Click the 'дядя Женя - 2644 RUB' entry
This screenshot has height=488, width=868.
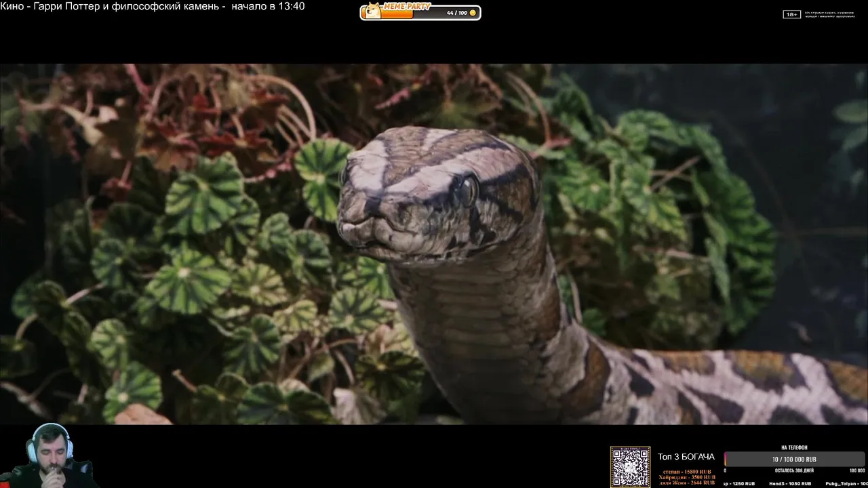coord(686,483)
